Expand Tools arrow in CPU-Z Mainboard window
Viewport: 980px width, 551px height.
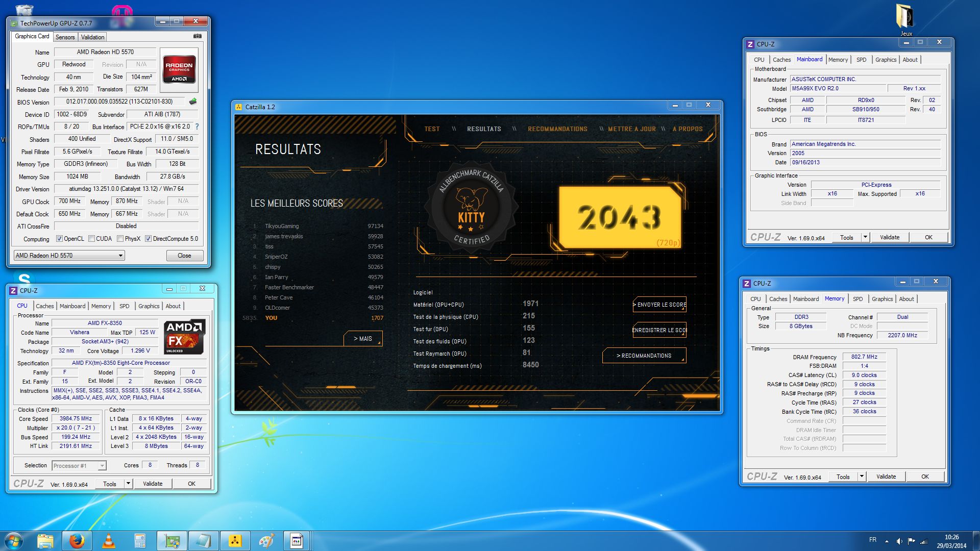tap(866, 237)
